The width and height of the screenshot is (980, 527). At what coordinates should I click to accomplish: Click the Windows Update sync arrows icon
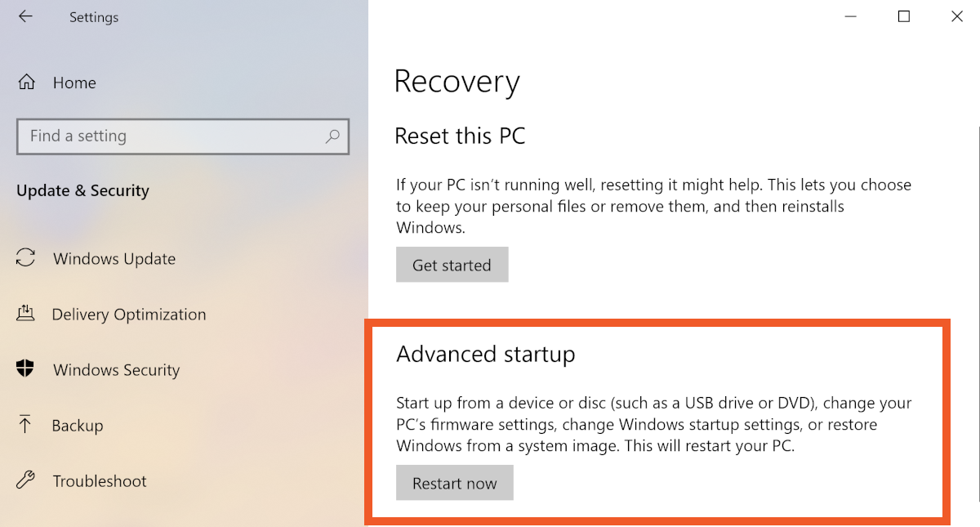(26, 258)
